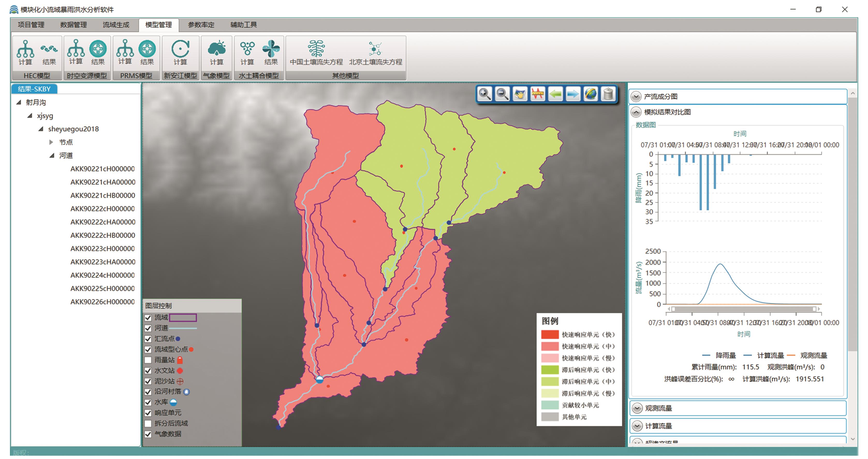Click the chart time range slider bar
This screenshot has width=868, height=459.
coord(744,309)
